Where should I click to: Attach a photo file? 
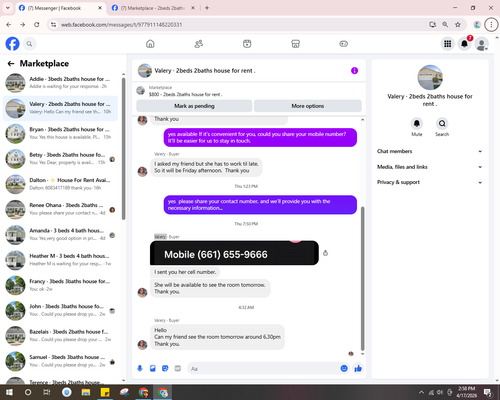pos(153,368)
